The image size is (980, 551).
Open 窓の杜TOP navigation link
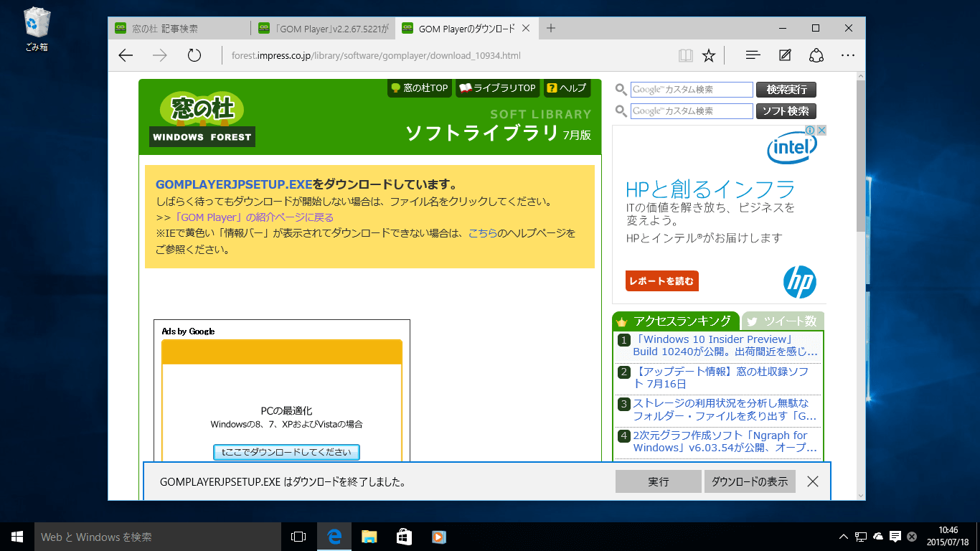pyautogui.click(x=419, y=88)
